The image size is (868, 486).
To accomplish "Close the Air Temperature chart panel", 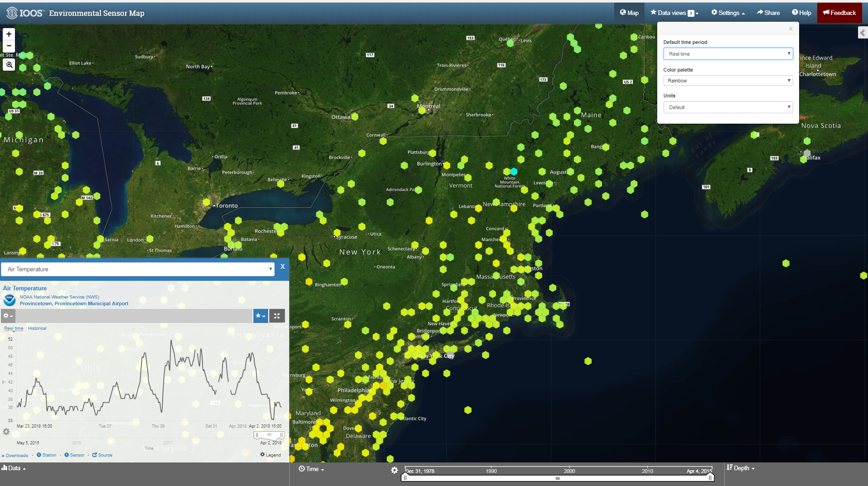I will tap(282, 267).
